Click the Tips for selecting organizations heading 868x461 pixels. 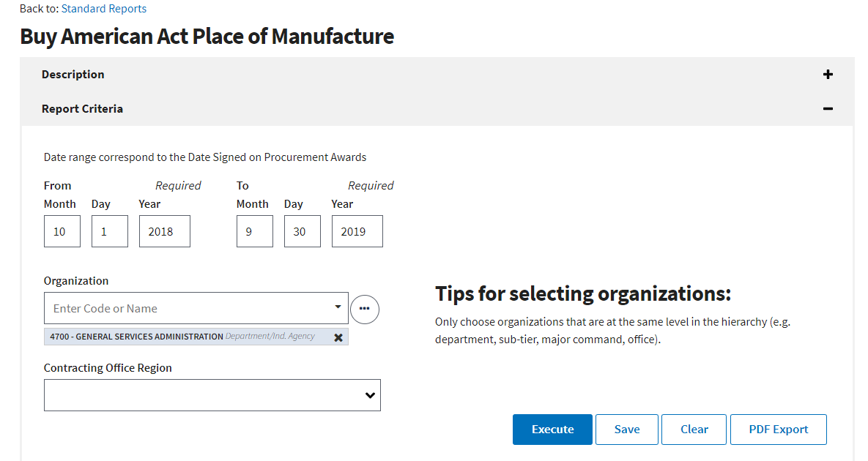pos(583,293)
